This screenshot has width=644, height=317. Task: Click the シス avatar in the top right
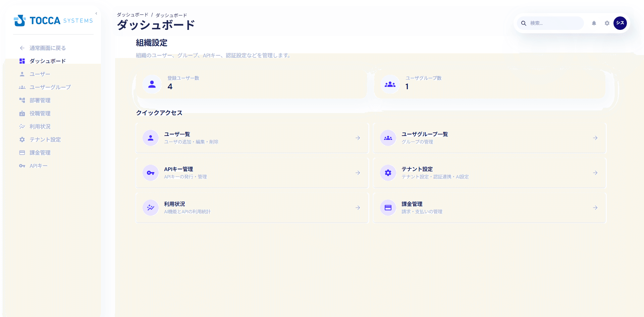point(620,23)
